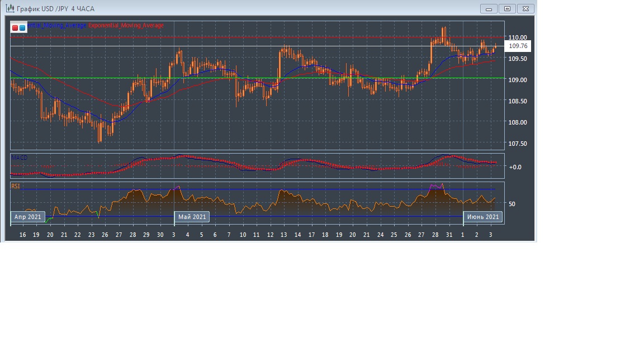Jump to the Апр 2021 timeline marker
Viewport: 644px width, 362px height.
click(27, 217)
